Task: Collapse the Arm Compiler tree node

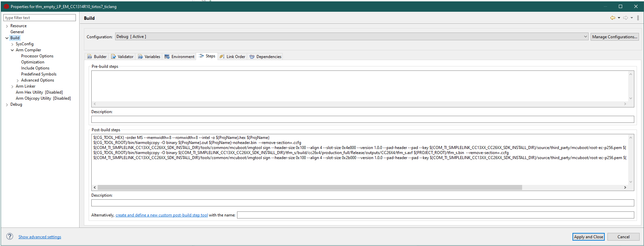Action: tap(12, 50)
